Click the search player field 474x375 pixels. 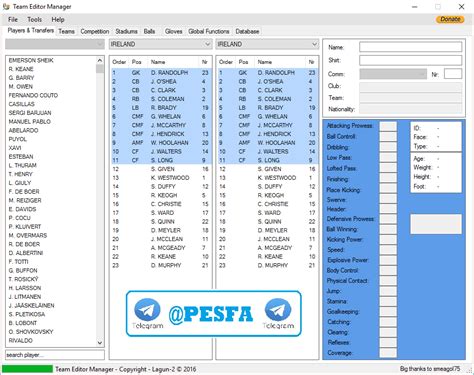coord(55,355)
